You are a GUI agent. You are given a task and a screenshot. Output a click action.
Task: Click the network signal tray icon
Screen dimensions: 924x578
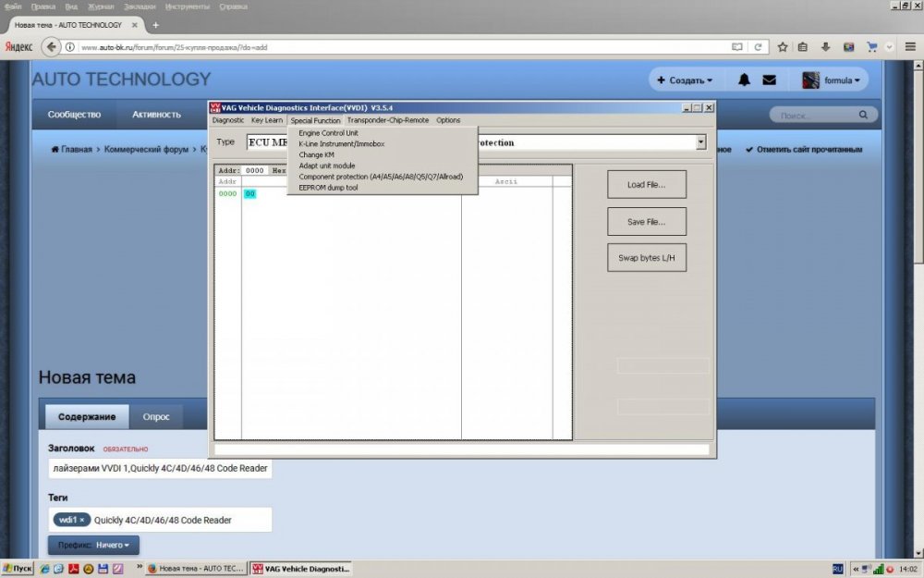878,569
